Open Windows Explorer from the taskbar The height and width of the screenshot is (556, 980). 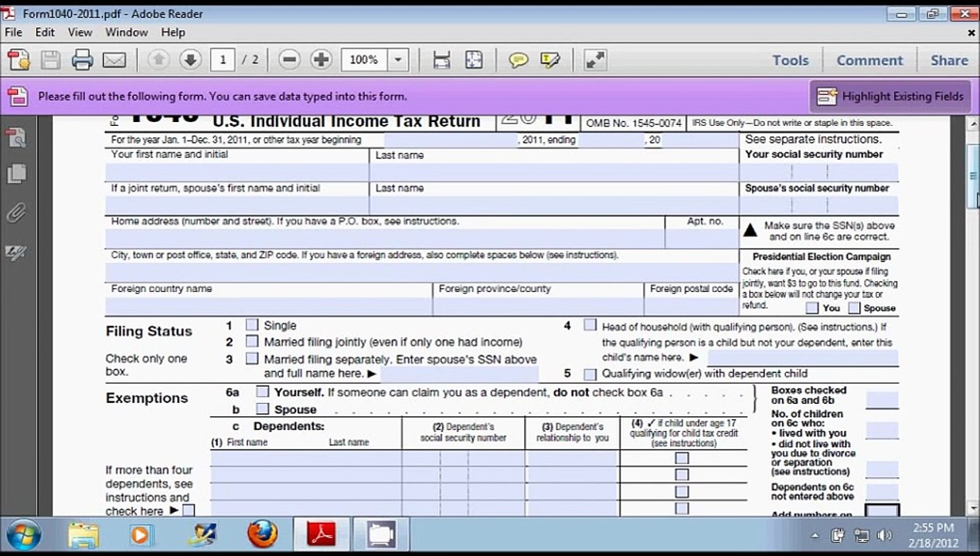[x=83, y=534]
